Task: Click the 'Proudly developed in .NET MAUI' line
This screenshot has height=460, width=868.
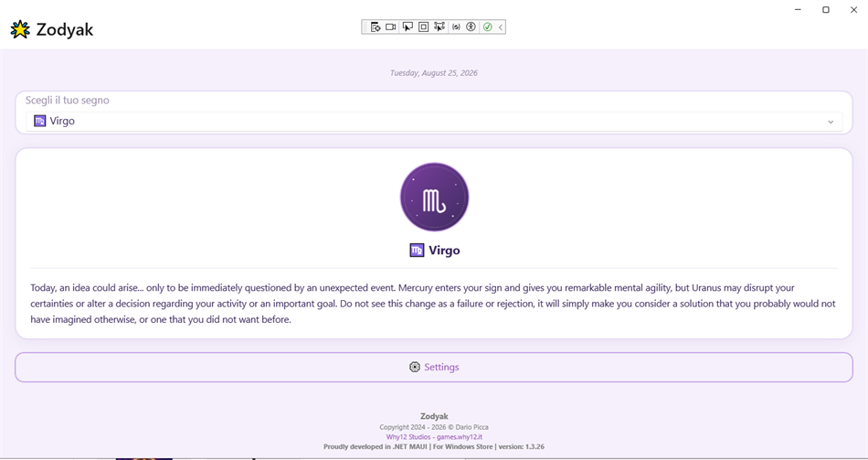Action: pos(434,446)
